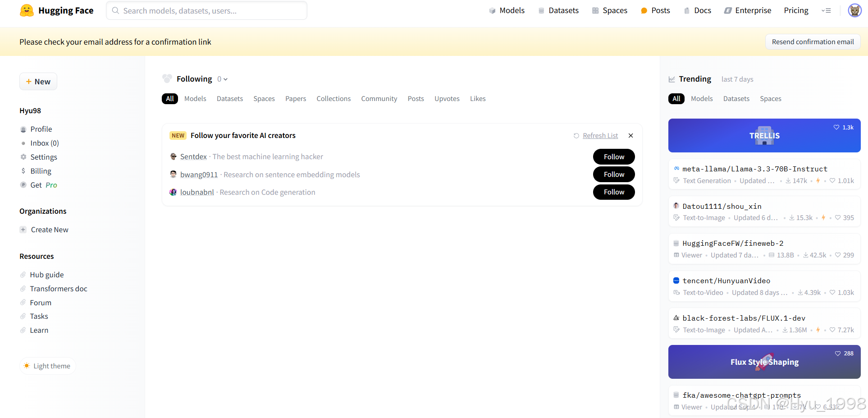This screenshot has width=868, height=418.
Task: Open the Flux Style Shaping space card
Action: [764, 362]
